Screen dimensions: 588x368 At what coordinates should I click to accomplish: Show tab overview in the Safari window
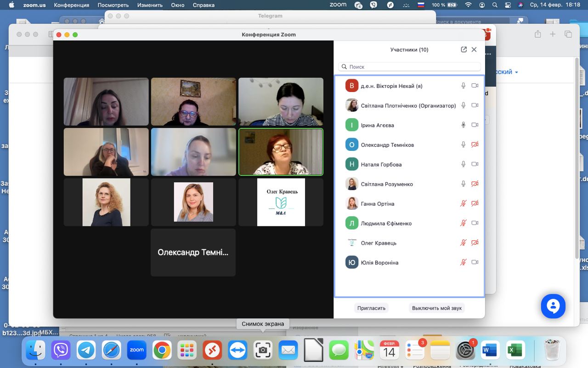pyautogui.click(x=568, y=34)
